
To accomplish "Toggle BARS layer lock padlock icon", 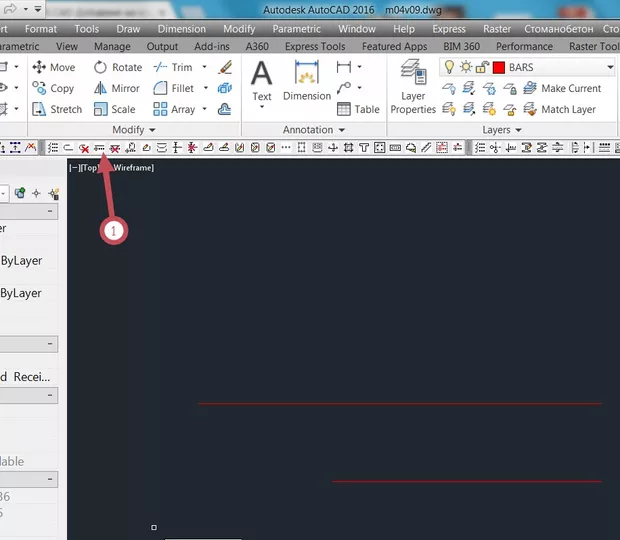I will 482,68.
